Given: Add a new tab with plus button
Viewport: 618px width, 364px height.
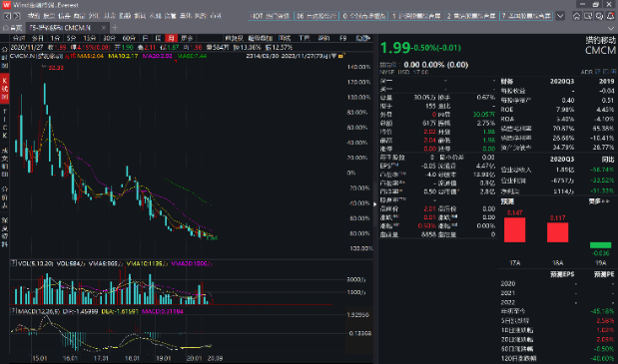Looking at the screenshot, I should [115, 28].
